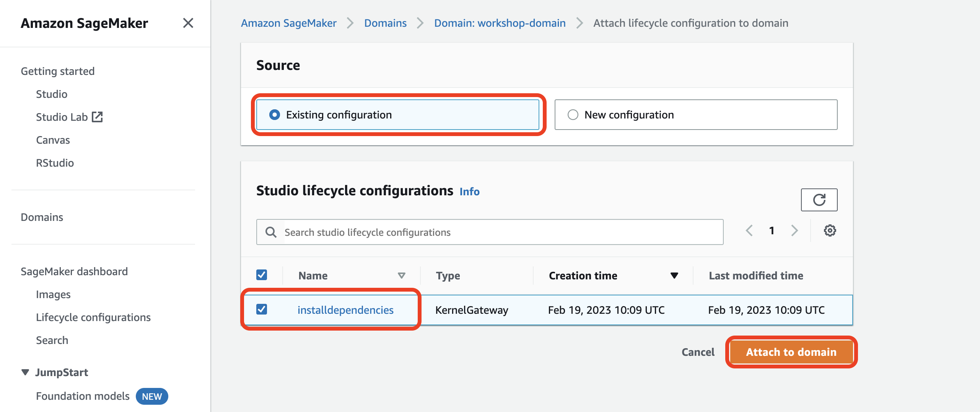Open Studio Lab external link icon

pyautogui.click(x=98, y=117)
